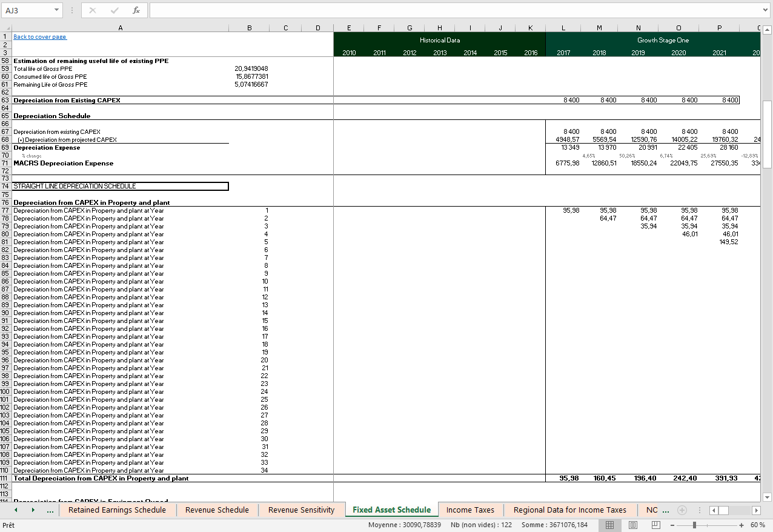Select the 2010 year header cell
This screenshot has width=773, height=532.
[x=349, y=53]
